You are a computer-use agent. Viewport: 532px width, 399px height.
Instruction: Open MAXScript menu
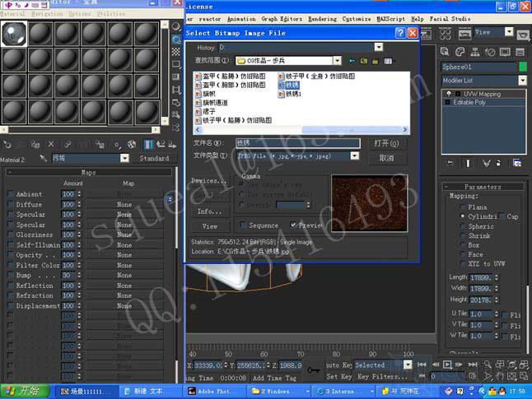tap(391, 19)
